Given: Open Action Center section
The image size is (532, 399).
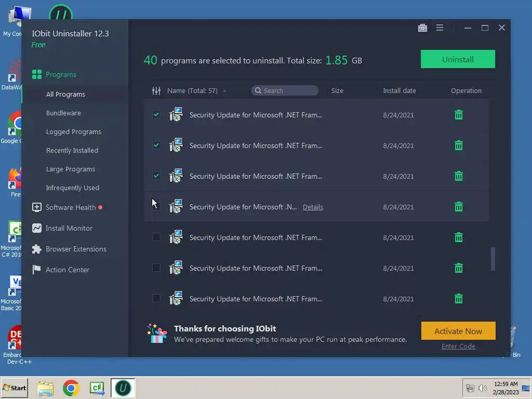Looking at the screenshot, I should pyautogui.click(x=68, y=270).
